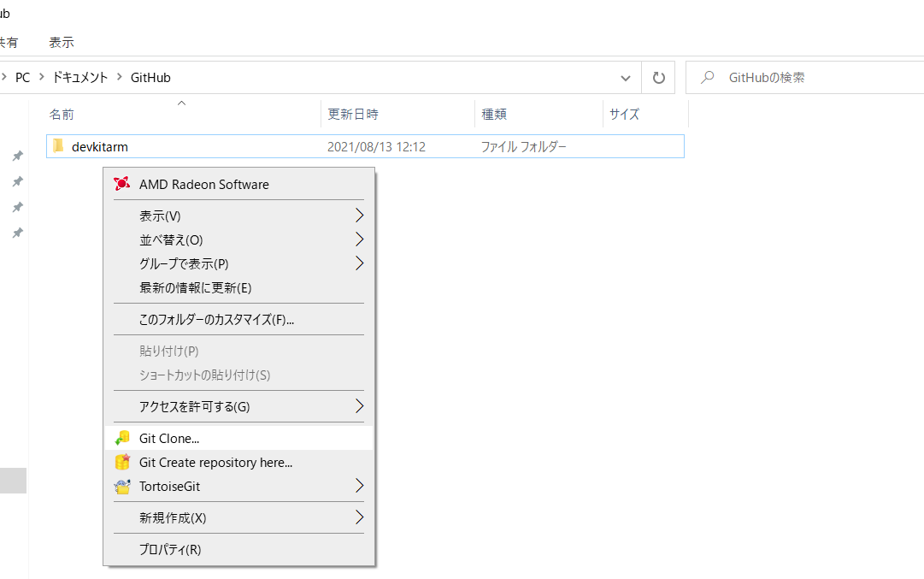Open このフォルダーのカスタマイズ(F)... entry
924x579 pixels.
[238, 320]
